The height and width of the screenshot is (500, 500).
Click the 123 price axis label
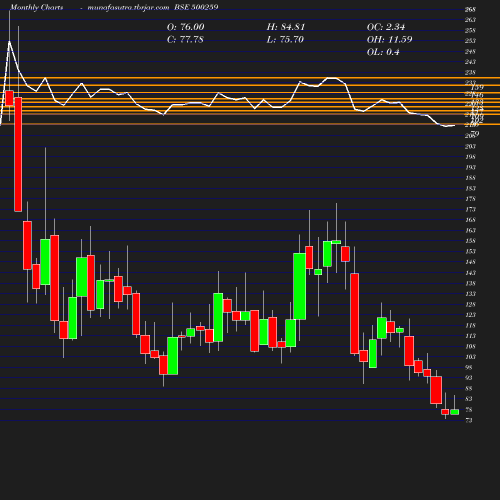tap(470, 315)
